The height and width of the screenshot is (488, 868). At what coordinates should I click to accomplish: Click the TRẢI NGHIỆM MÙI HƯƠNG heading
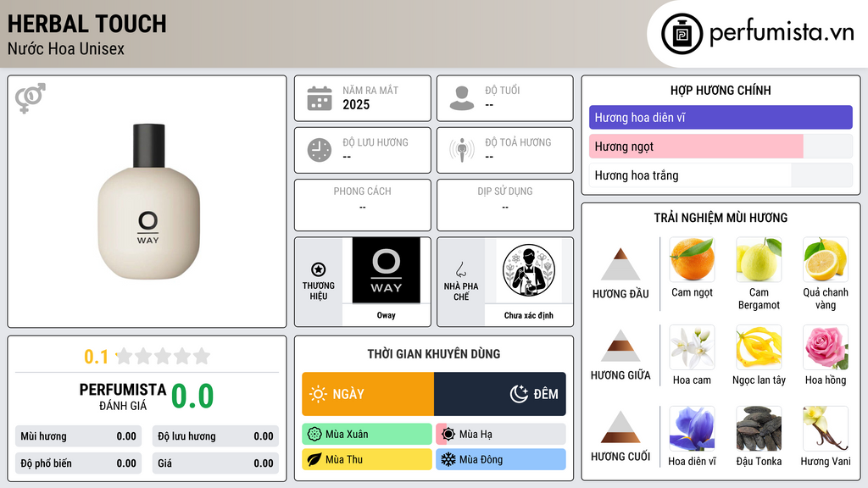tap(721, 218)
